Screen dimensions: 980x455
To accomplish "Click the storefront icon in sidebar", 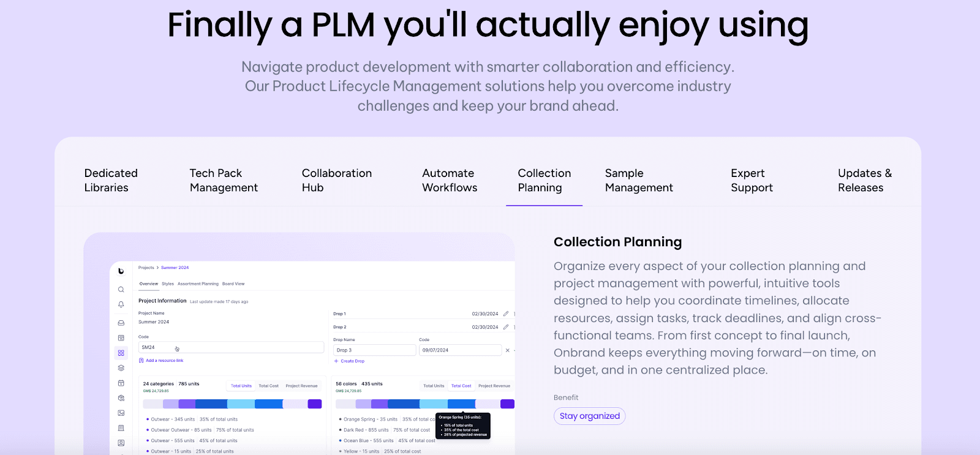I will click(121, 338).
